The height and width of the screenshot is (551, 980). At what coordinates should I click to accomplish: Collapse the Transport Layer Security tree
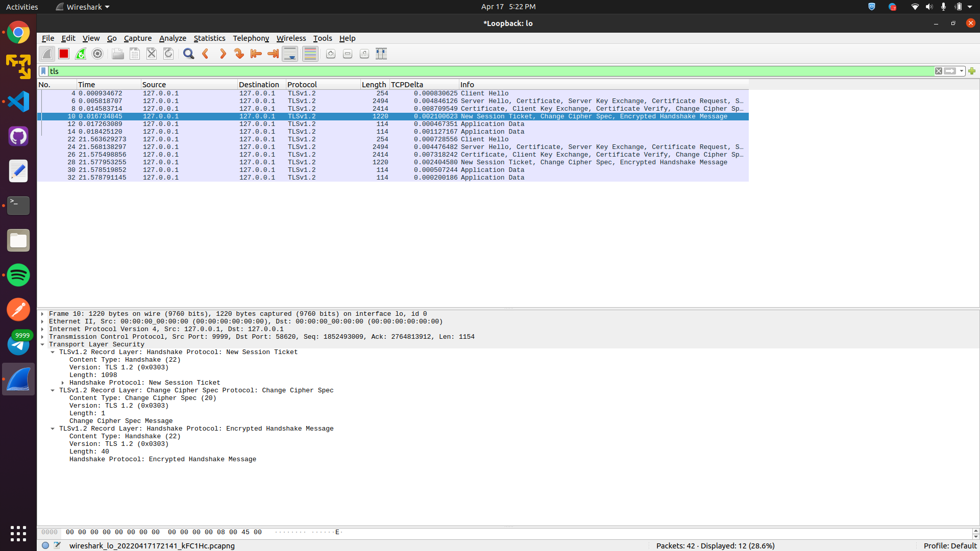(42, 344)
